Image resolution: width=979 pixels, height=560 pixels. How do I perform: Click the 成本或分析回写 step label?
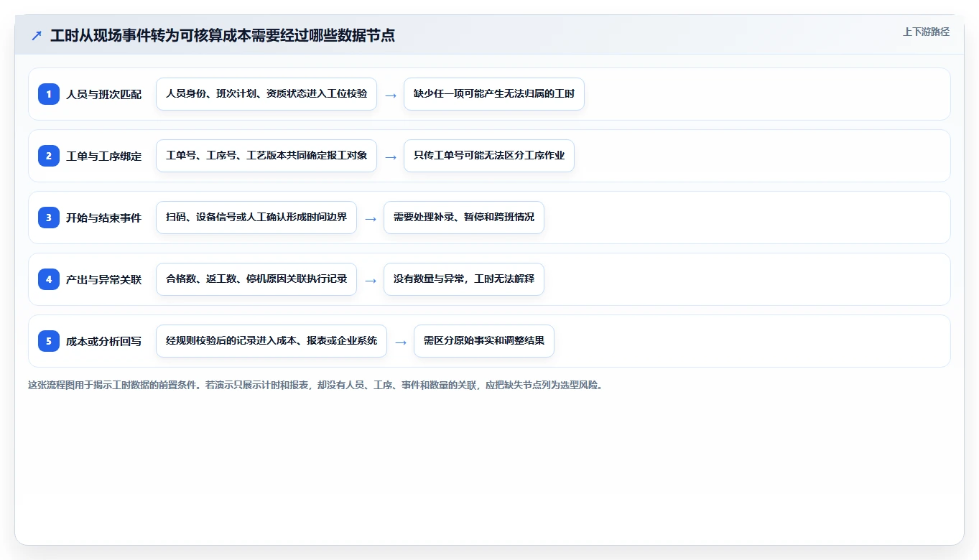click(x=104, y=341)
